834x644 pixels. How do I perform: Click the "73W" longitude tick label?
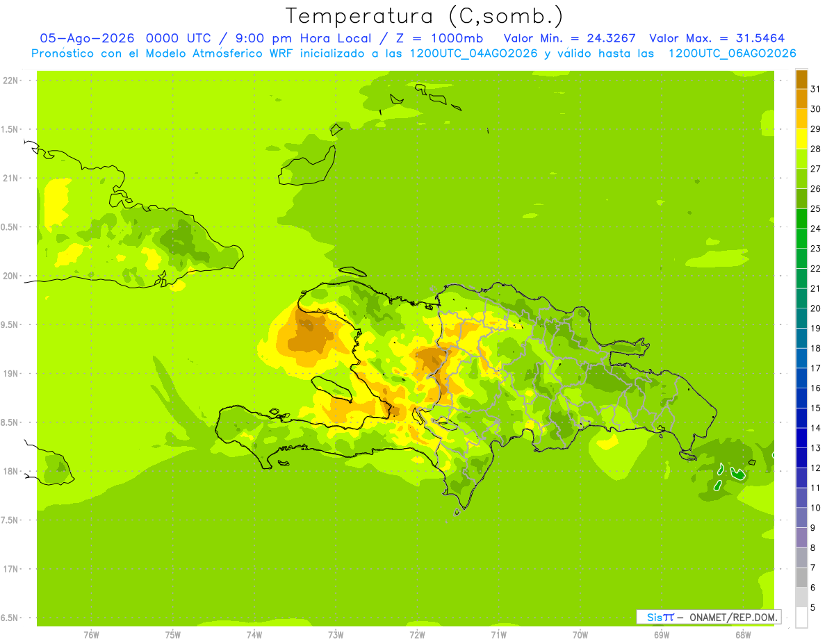[x=336, y=635]
